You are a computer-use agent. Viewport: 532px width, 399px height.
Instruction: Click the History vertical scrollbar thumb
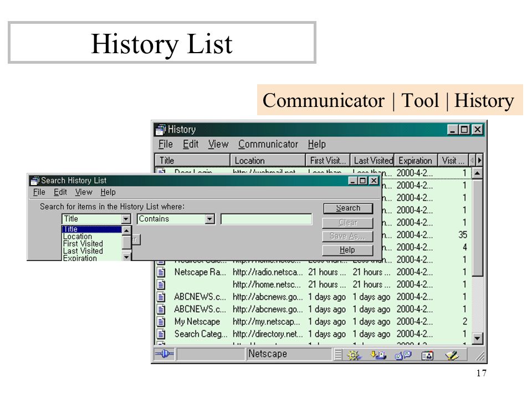pos(477,228)
